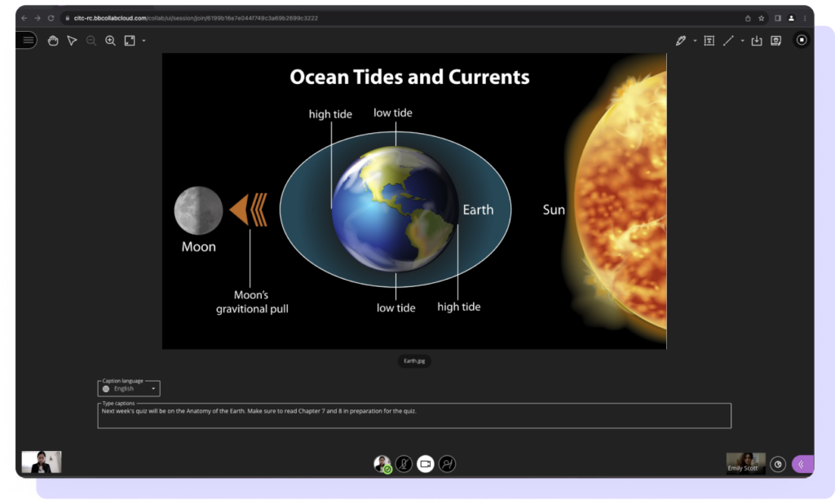Viewport: 835px width, 504px height.
Task: Toggle the microphone on or off
Action: [x=404, y=464]
